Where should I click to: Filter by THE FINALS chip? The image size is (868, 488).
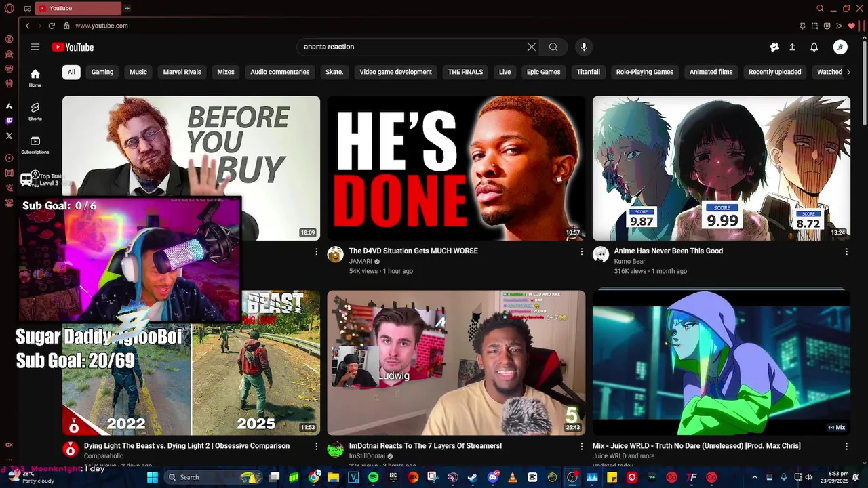tap(465, 72)
